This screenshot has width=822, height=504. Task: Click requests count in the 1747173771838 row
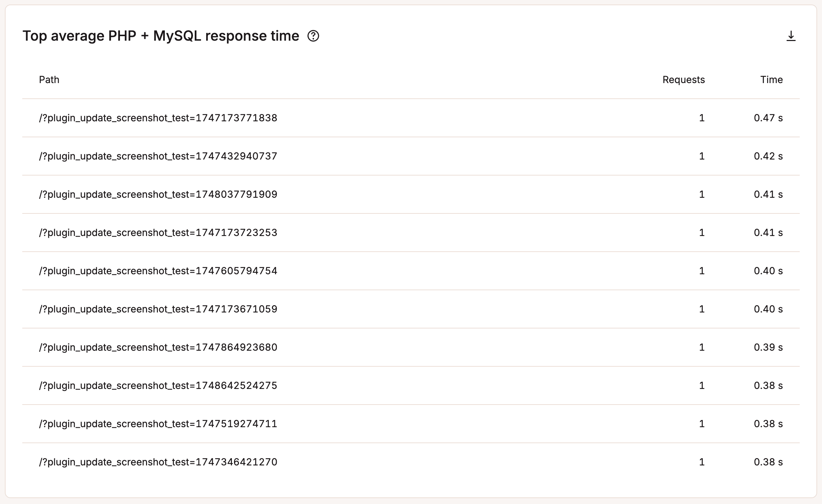tap(702, 118)
